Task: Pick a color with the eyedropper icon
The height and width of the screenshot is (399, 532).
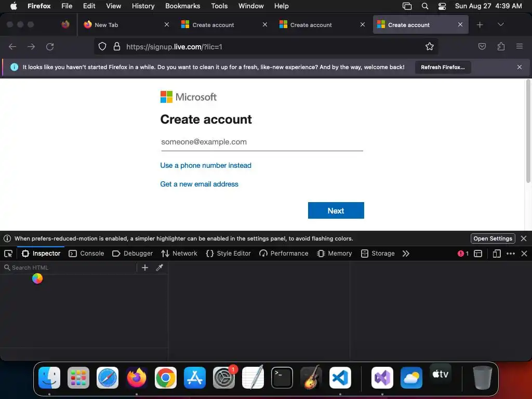Action: coord(159,268)
